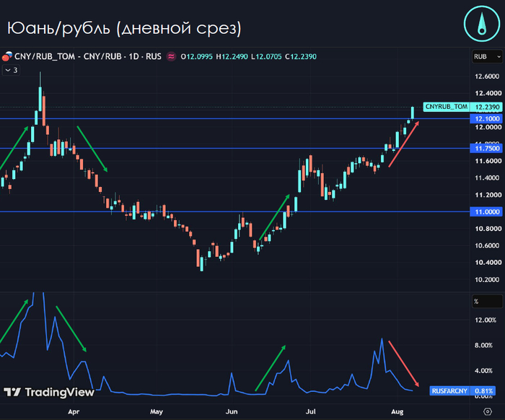Click the May time axis label
505x420 pixels.
point(157,411)
